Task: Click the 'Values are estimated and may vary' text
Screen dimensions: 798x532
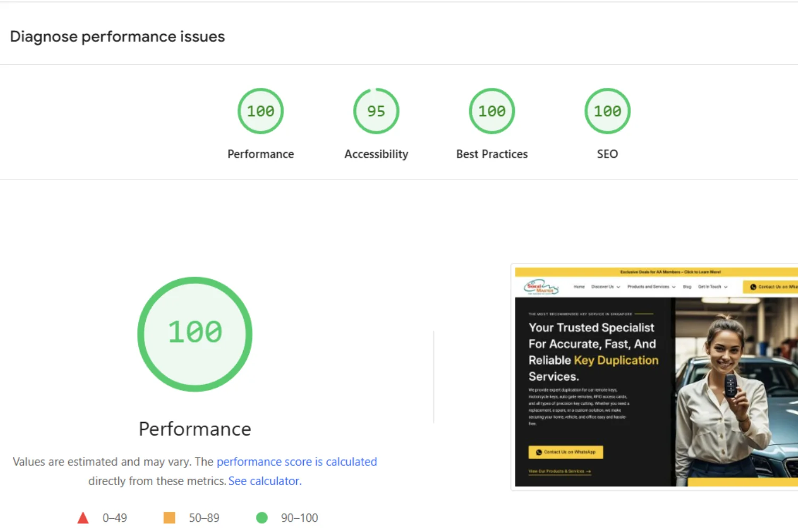Action: tap(102, 462)
